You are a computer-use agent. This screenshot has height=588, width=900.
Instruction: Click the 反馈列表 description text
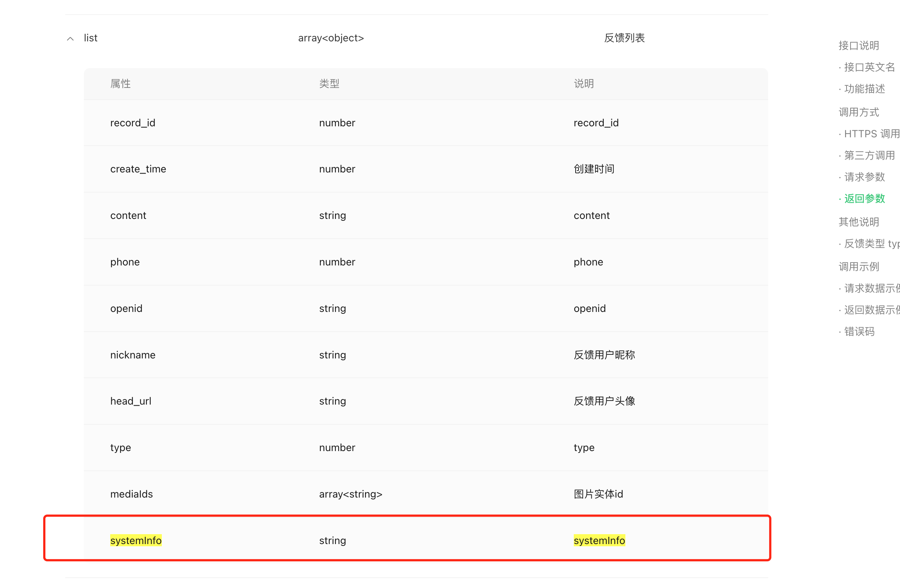(624, 38)
